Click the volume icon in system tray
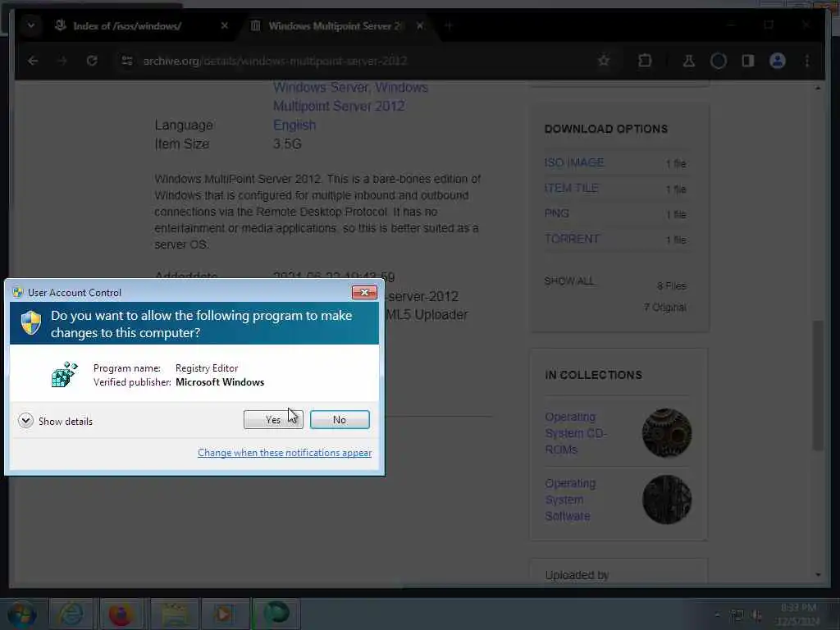Viewport: 840px width, 630px height. [x=757, y=615]
